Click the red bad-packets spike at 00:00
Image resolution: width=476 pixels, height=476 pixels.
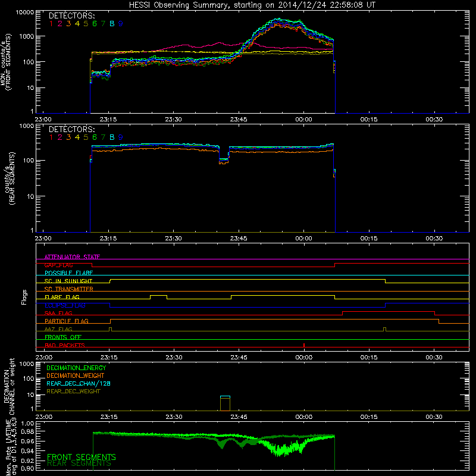[304, 345]
